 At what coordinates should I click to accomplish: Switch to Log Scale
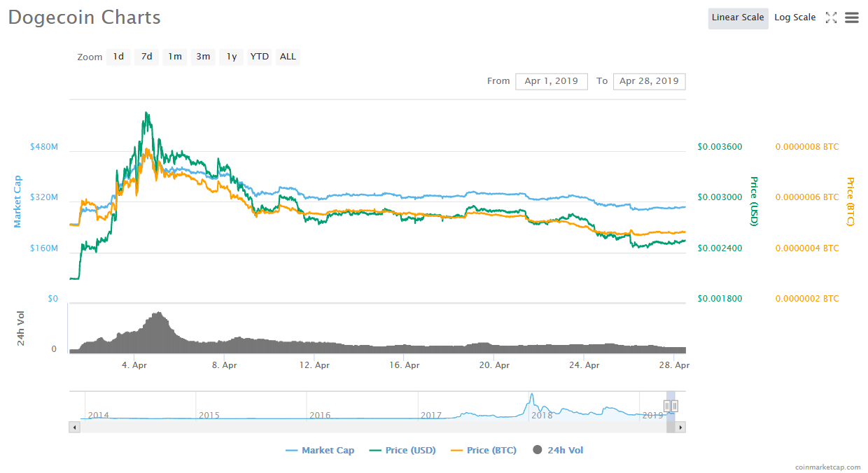point(794,17)
